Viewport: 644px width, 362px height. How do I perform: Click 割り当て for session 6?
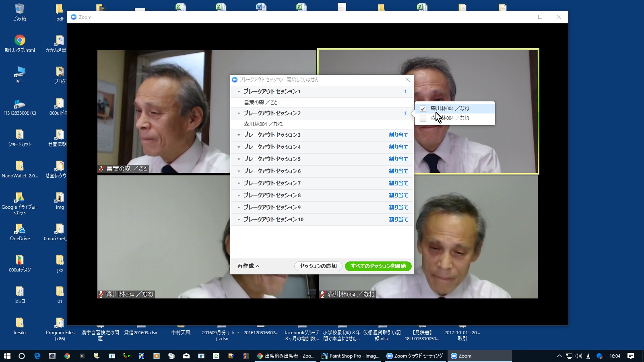[398, 171]
